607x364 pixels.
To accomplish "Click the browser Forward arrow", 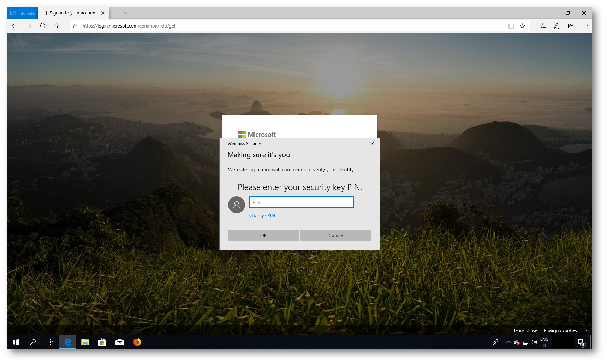I will tap(29, 26).
